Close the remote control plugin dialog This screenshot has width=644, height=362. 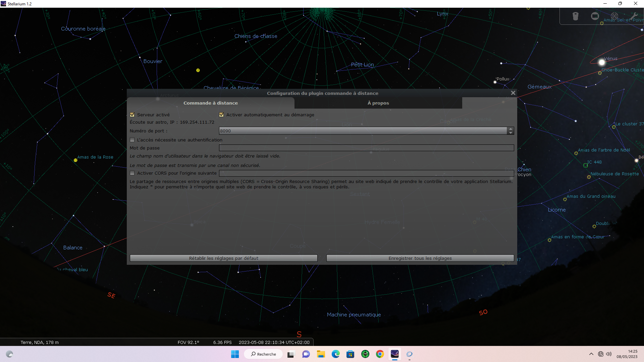513,93
